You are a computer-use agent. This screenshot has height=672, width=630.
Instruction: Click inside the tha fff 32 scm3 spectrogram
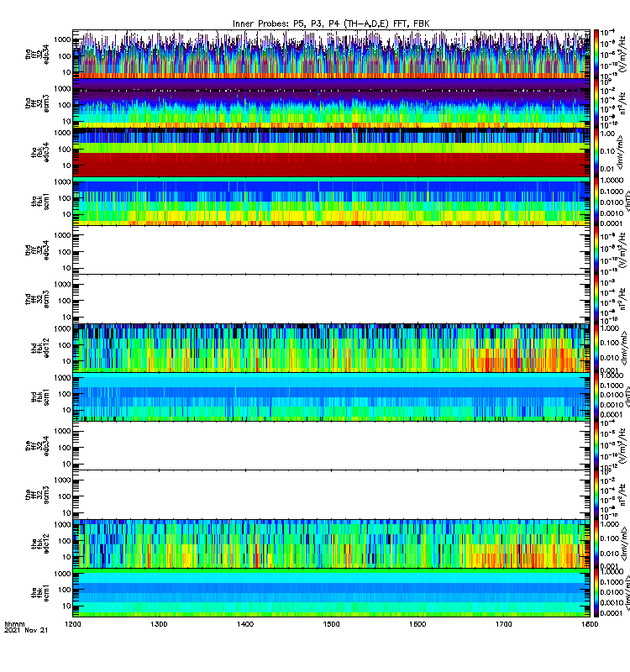click(x=331, y=103)
